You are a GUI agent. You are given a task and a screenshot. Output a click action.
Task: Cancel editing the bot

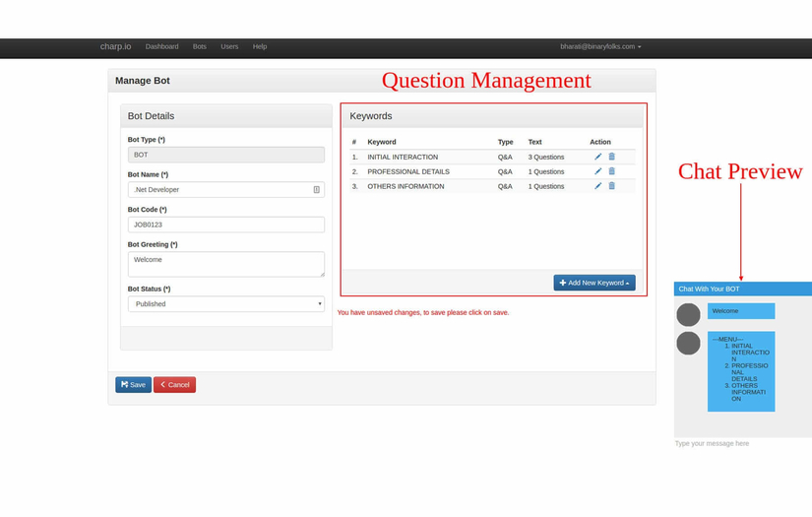click(174, 384)
